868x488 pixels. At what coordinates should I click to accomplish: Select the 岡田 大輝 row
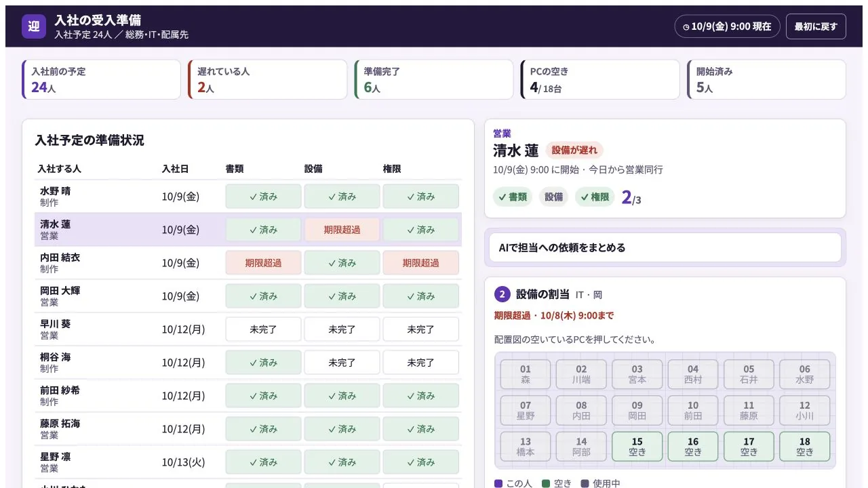pos(248,296)
